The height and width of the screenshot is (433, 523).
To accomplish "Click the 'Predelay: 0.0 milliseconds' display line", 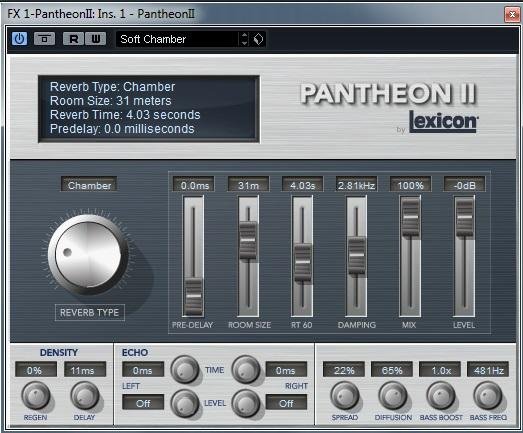I will click(122, 129).
